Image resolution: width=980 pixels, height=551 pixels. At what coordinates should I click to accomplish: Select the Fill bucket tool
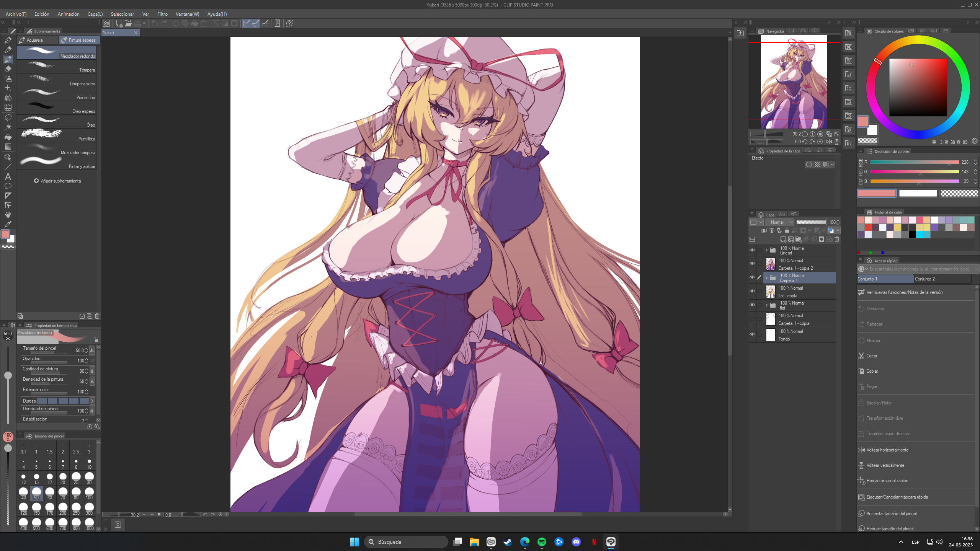[x=8, y=137]
